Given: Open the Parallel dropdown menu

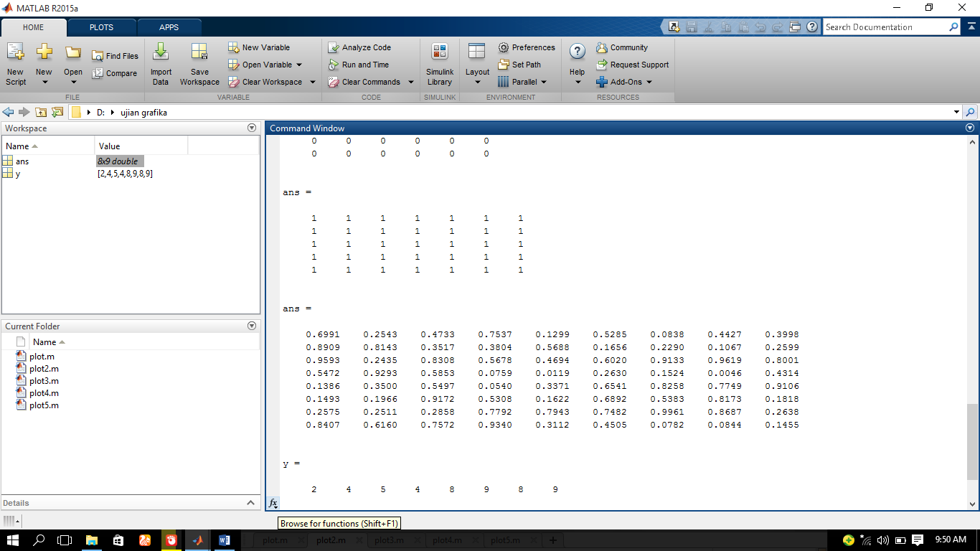Looking at the screenshot, I should [x=544, y=82].
